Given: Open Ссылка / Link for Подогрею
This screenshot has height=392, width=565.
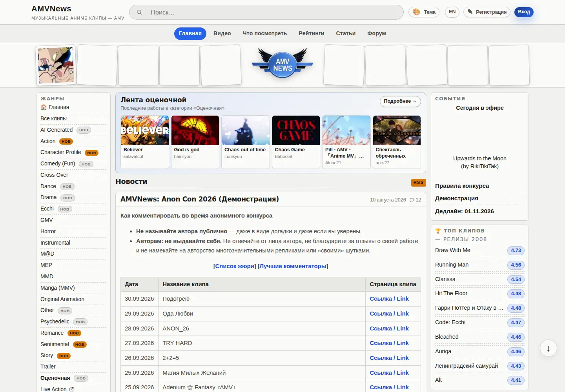Looking at the screenshot, I should tap(389, 299).
